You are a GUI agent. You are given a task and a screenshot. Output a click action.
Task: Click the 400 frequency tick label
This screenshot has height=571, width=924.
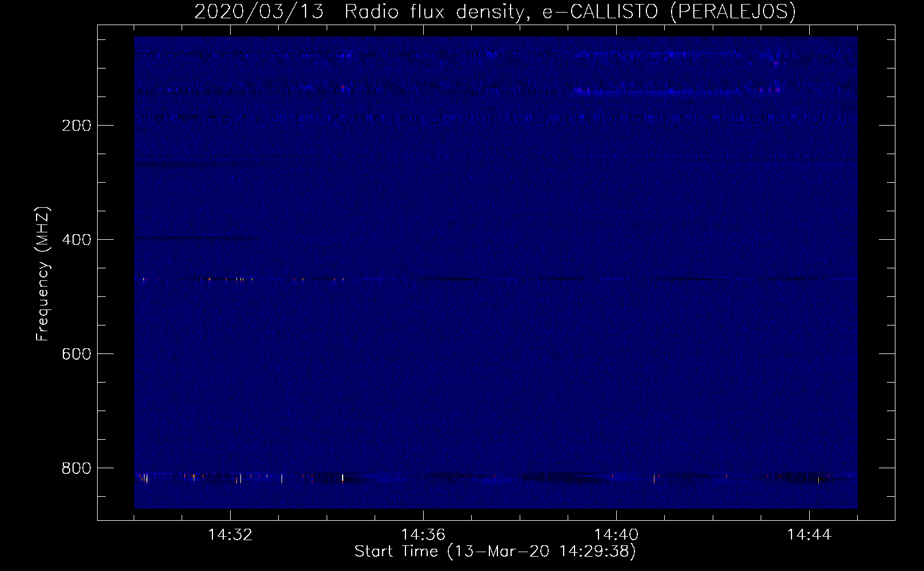click(x=76, y=240)
